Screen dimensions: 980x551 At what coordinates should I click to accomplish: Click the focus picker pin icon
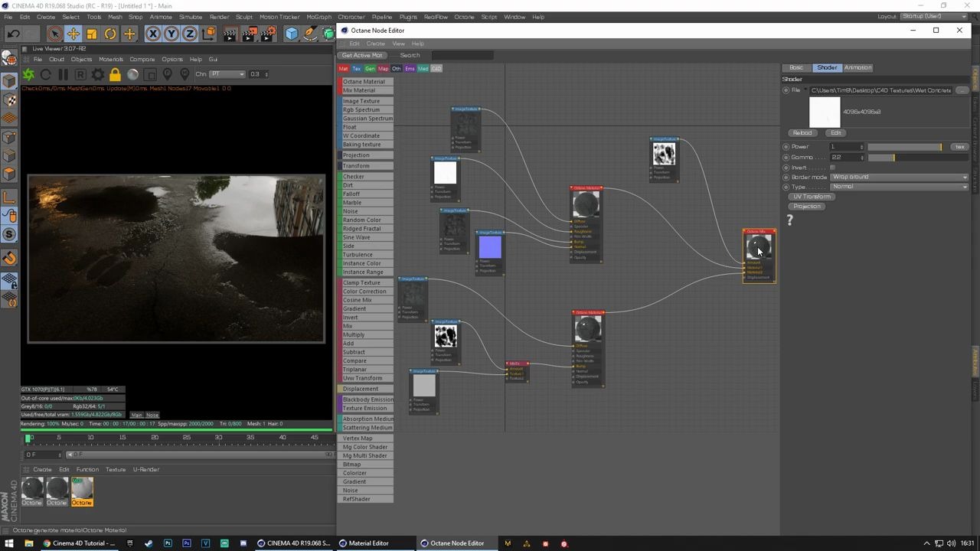(167, 73)
